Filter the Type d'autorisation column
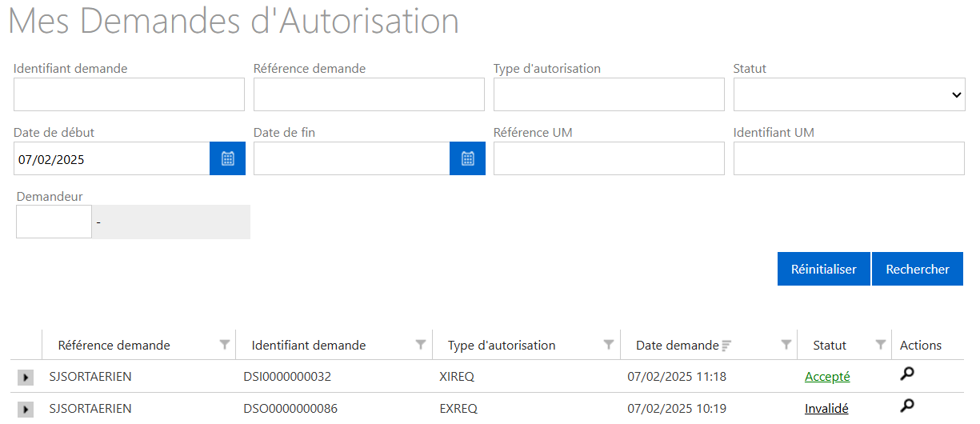Viewport: 980px width, 424px height. (609, 345)
